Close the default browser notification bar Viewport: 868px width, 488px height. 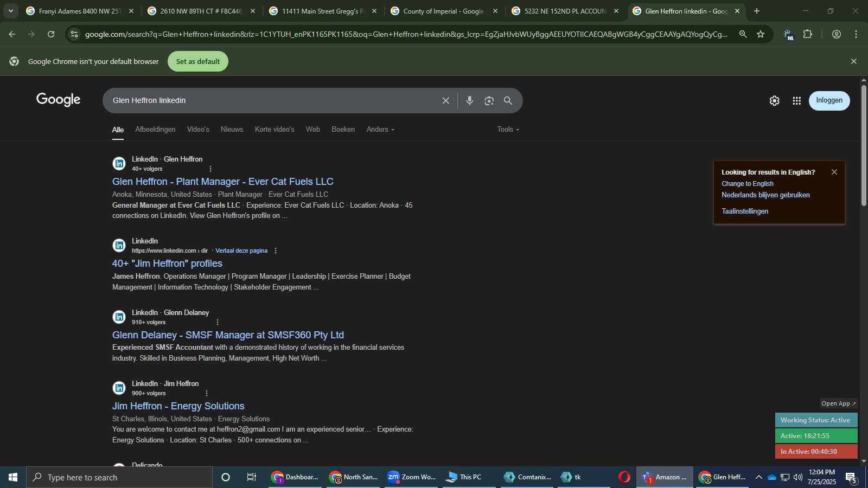[854, 61]
